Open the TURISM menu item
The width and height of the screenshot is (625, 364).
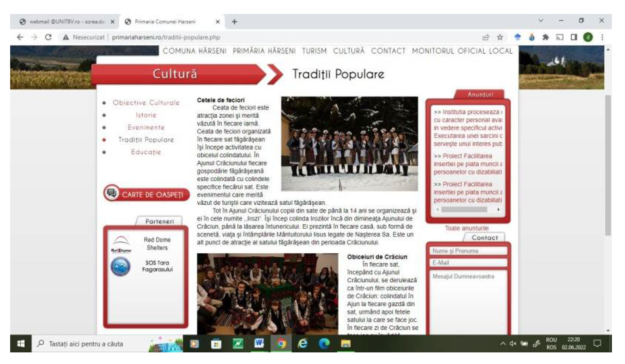coord(314,51)
